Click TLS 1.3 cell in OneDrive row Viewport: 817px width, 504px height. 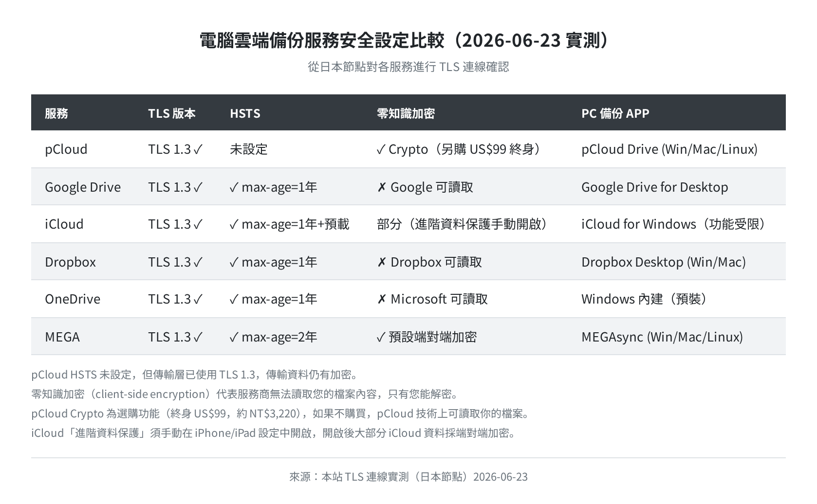pyautogui.click(x=175, y=299)
